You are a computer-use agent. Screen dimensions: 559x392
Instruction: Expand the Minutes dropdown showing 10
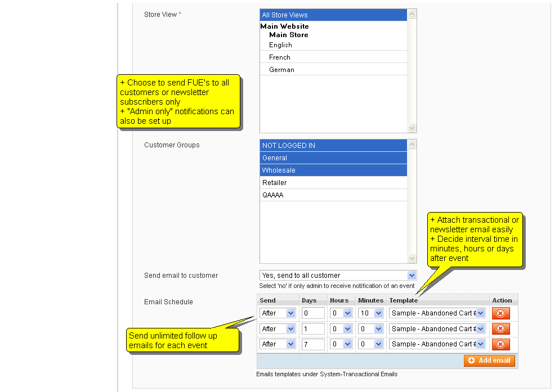378,313
